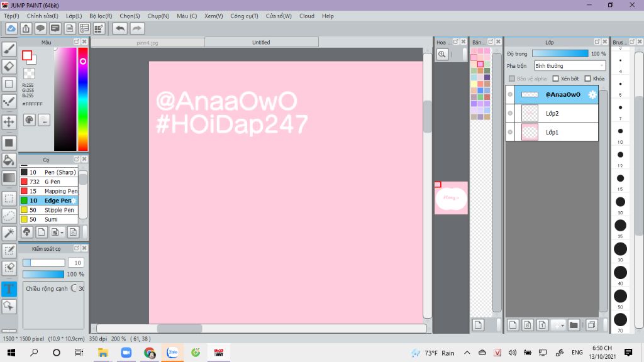Open Zalo from the taskbar
Viewport: 644px width, 362px height.
click(172, 353)
